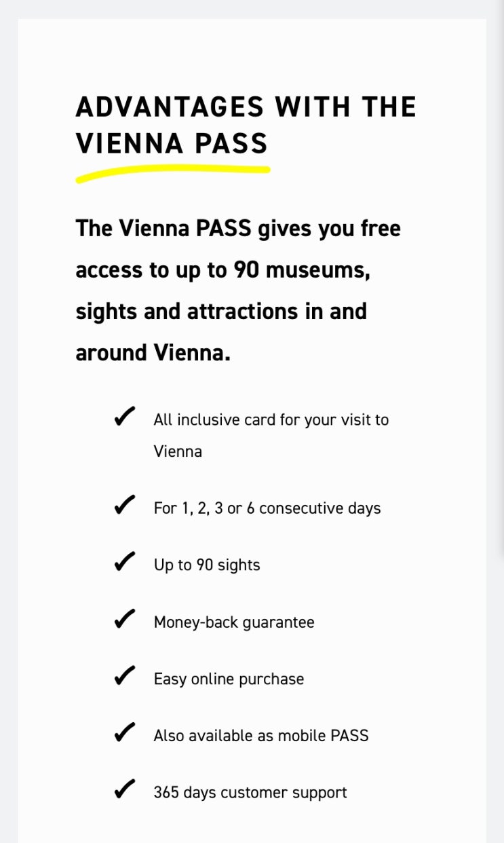Tap checkmark beside Easy online purchase
Image resolution: width=504 pixels, height=843 pixels.
coord(125,677)
